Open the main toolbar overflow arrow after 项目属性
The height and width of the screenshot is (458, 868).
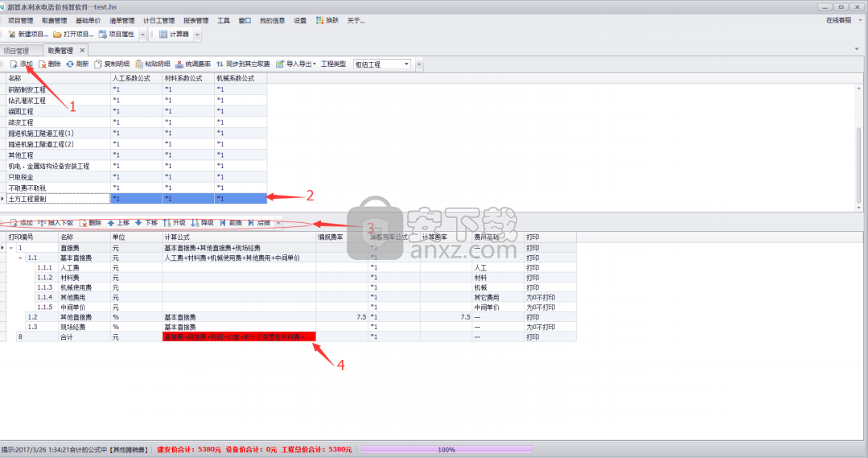[142, 35]
